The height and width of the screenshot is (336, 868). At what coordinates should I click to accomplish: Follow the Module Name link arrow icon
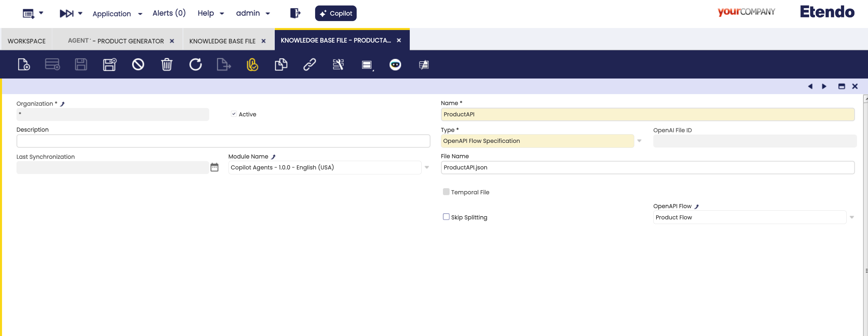[x=274, y=157]
